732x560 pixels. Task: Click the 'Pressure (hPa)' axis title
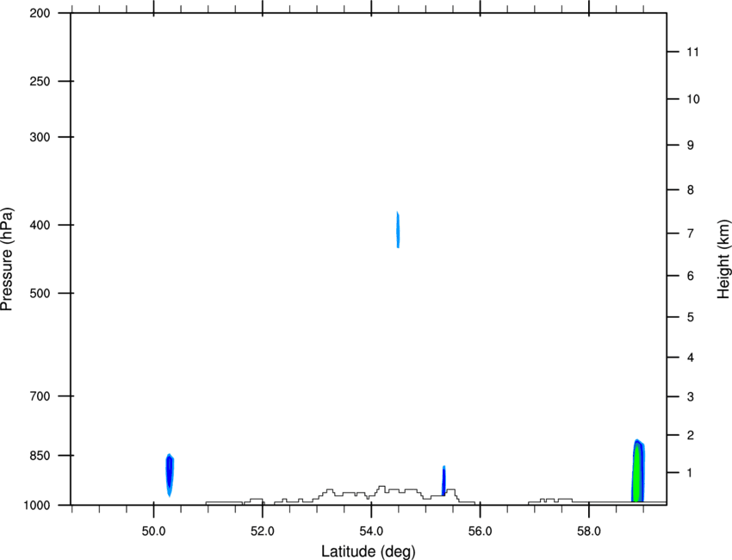7,259
